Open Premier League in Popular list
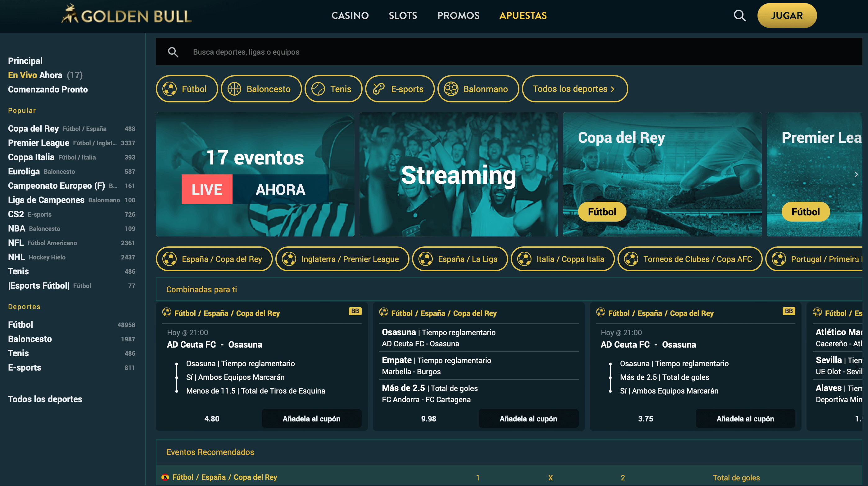868x486 pixels. [x=71, y=143]
